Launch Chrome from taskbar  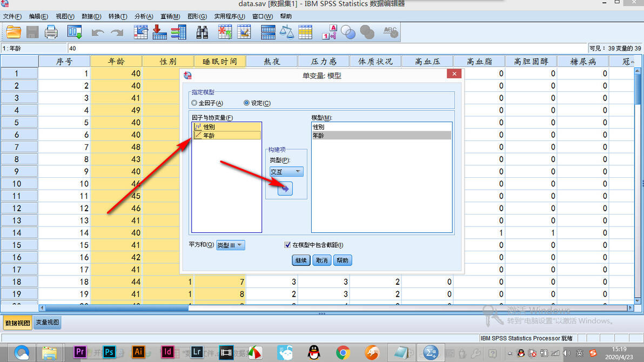point(343,352)
